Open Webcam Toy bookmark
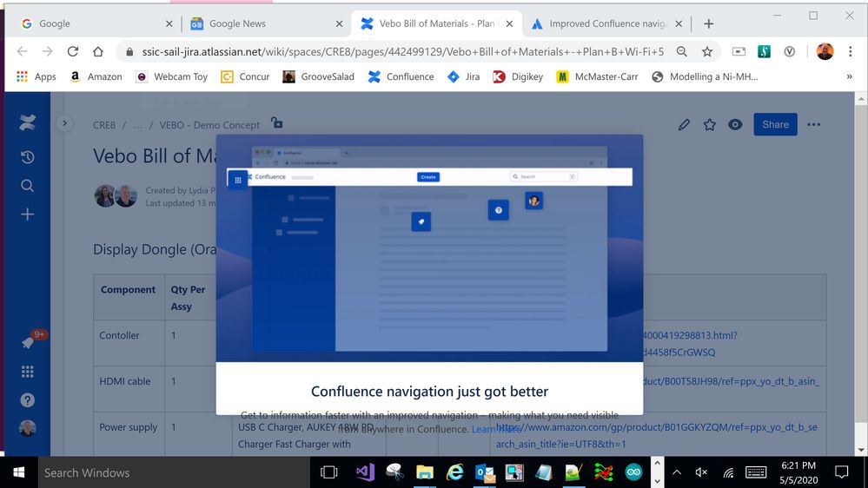Viewport: 868px width, 488px height. click(172, 77)
